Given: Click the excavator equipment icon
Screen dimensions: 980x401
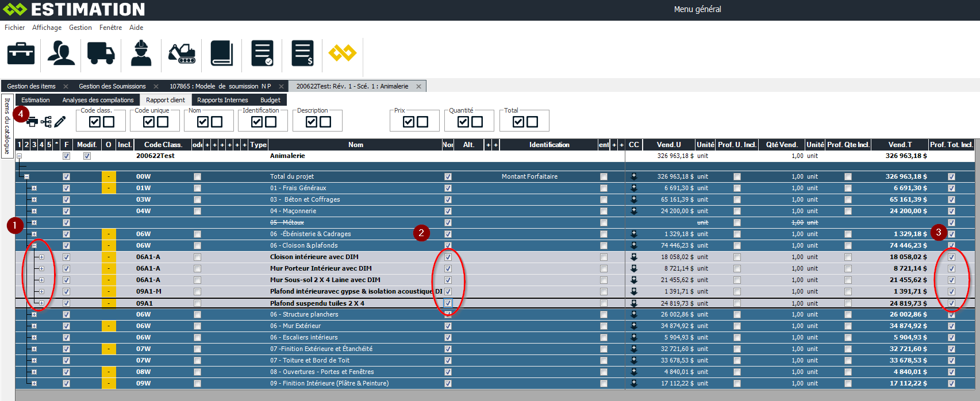Looking at the screenshot, I should (x=182, y=53).
